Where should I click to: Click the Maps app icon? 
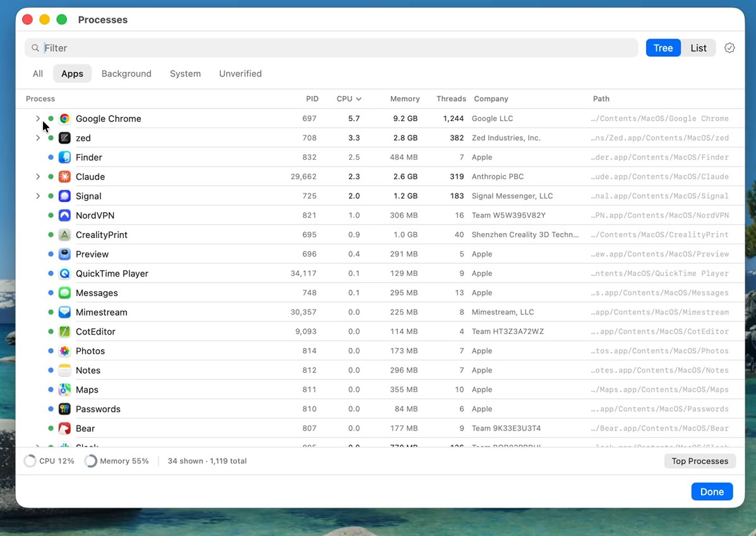click(64, 390)
